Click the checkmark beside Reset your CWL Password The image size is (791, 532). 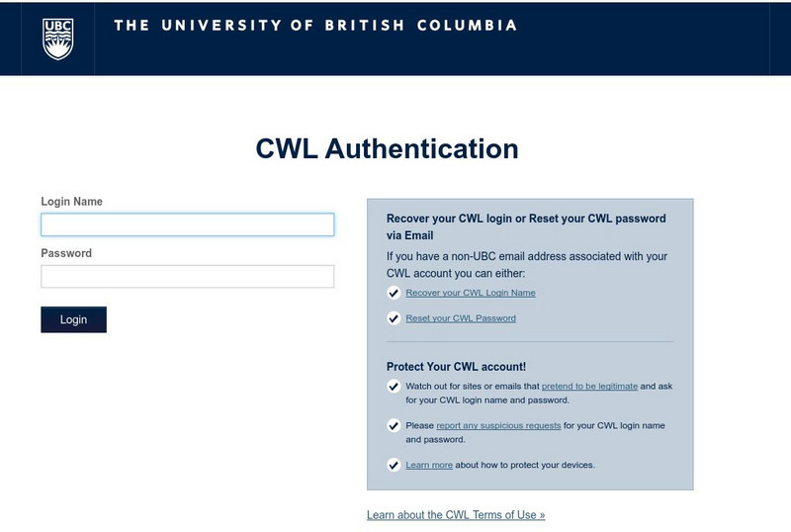394,318
